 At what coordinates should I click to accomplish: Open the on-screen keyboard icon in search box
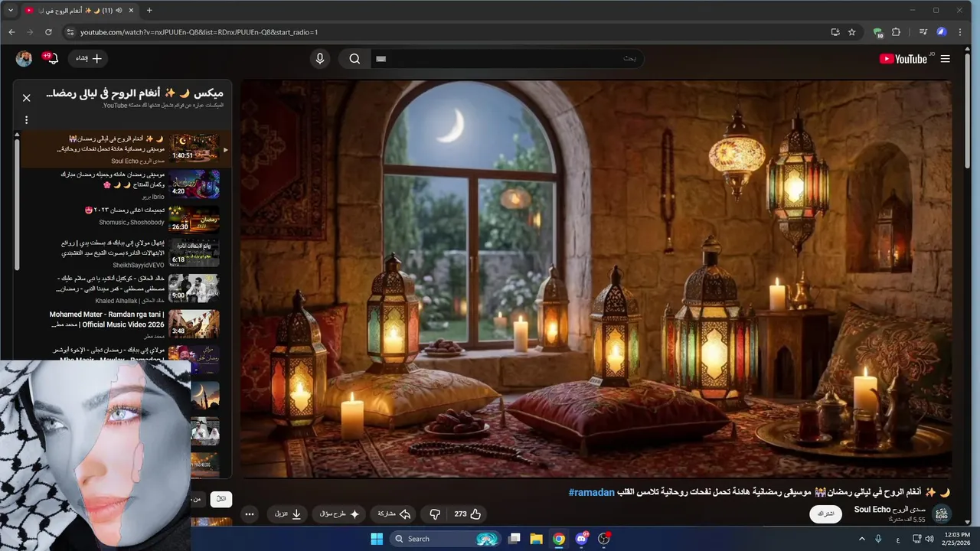(x=381, y=59)
